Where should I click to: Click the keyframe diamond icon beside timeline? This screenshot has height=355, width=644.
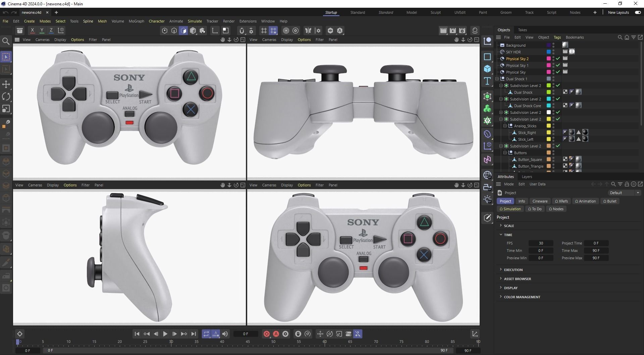pyautogui.click(x=20, y=334)
